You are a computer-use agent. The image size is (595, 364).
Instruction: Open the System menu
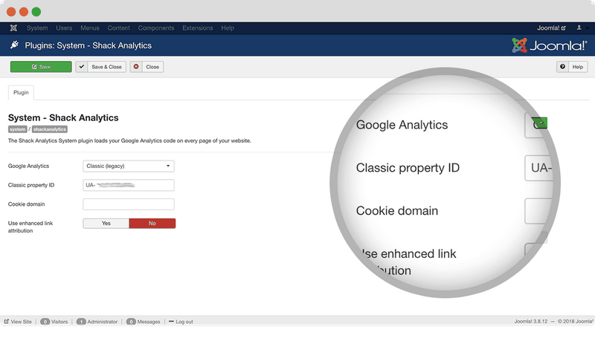click(37, 28)
